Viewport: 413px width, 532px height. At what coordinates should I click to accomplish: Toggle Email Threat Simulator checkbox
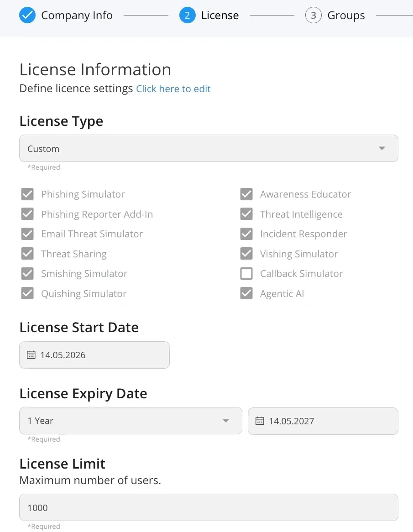(x=27, y=234)
